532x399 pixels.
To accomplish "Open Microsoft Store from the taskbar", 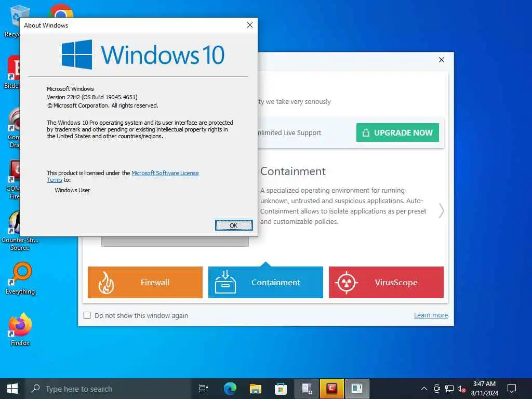I will coord(281,389).
